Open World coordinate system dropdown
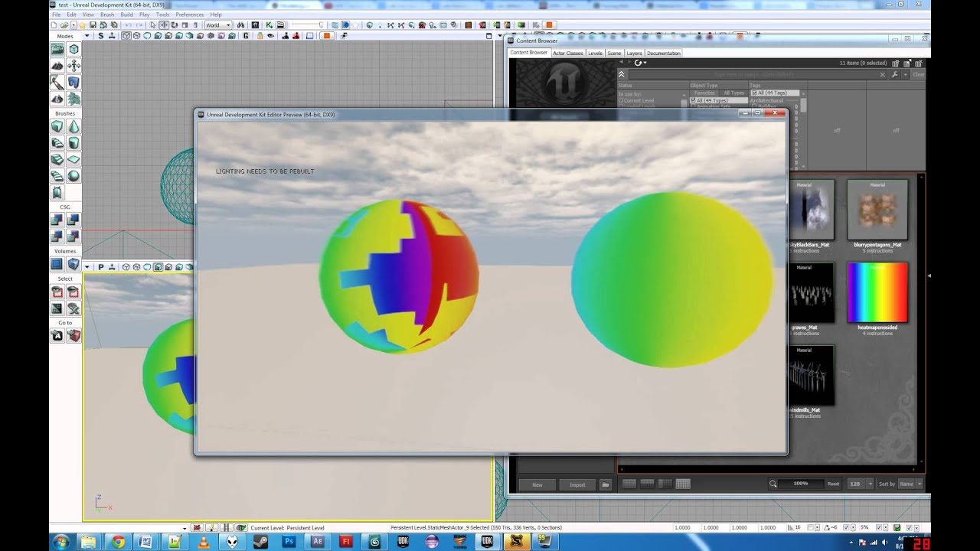 [218, 25]
